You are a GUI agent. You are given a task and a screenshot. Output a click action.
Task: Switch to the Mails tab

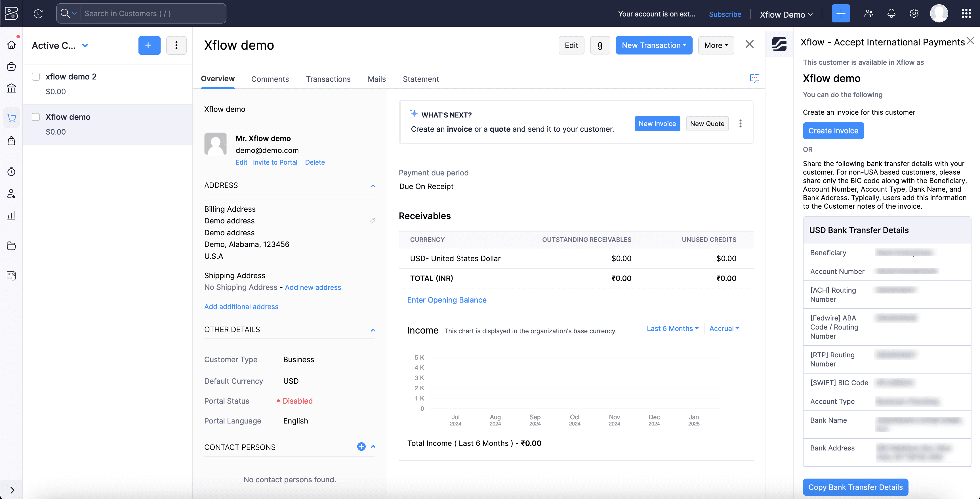point(377,79)
